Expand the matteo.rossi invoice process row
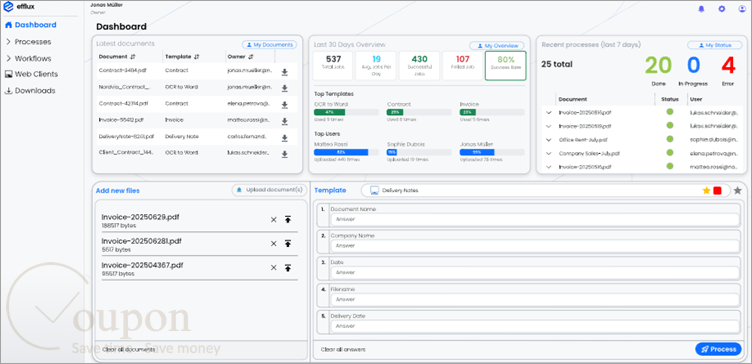Viewport: 752px width, 364px height. [549, 167]
